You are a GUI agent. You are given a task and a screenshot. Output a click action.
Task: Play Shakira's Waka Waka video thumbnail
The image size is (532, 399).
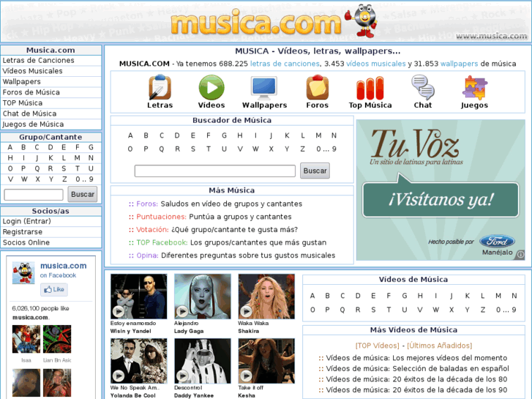266,297
